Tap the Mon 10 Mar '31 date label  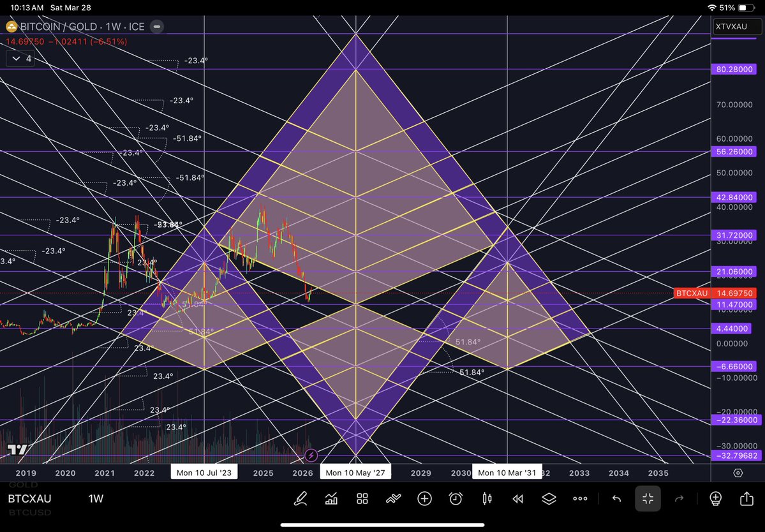(x=507, y=472)
